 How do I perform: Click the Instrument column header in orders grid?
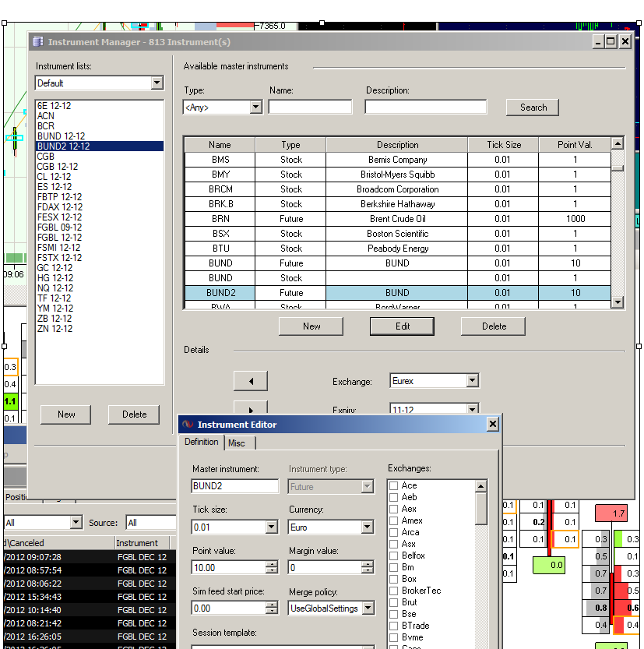[142, 542]
